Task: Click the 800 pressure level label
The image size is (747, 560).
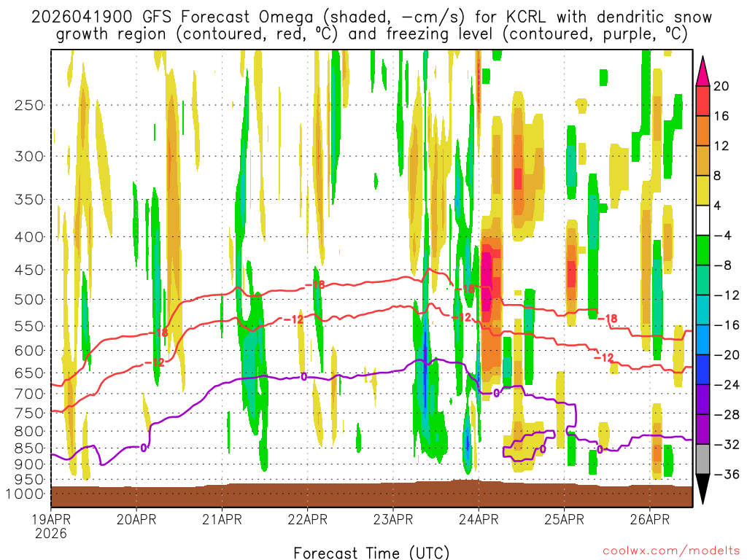Action: tap(29, 432)
